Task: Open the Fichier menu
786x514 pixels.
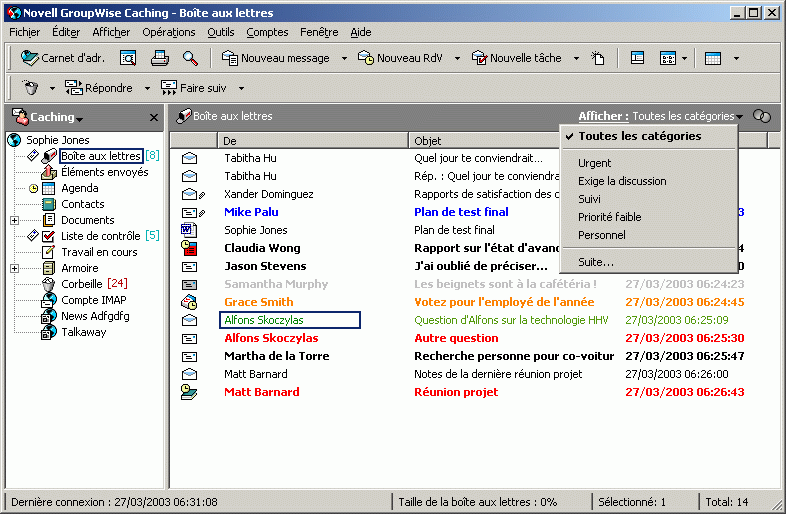Action: (25, 32)
